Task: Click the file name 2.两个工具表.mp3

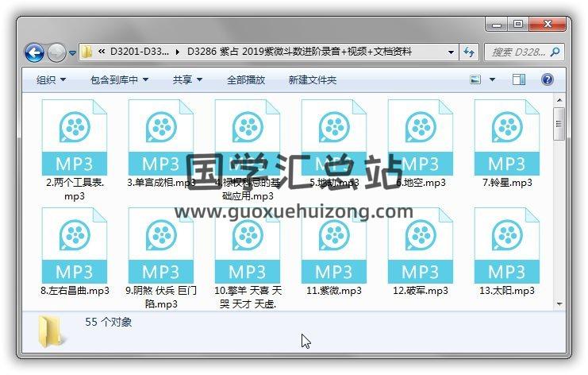Action: coord(75,189)
